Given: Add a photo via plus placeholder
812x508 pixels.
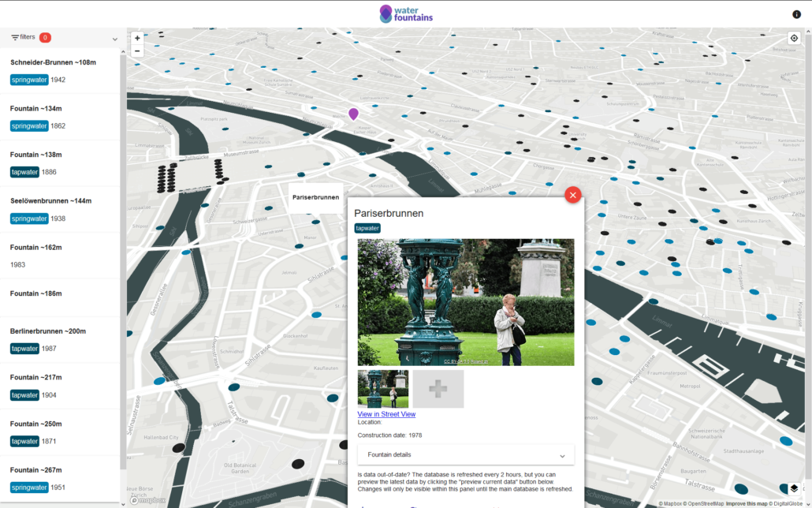Looking at the screenshot, I should point(438,389).
